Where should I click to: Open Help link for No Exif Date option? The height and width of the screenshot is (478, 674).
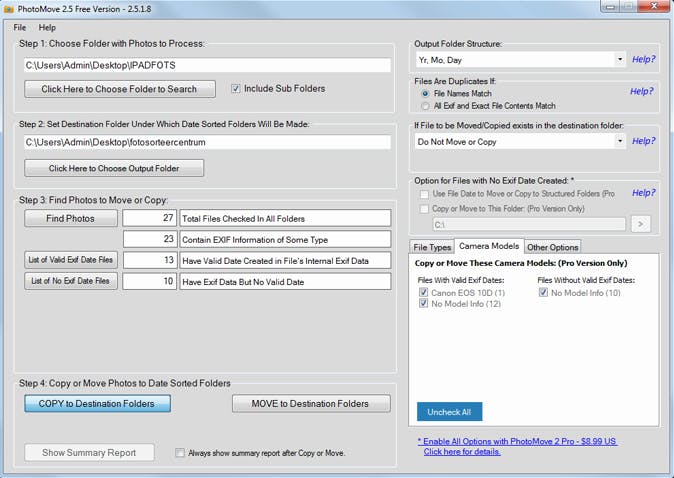pyautogui.click(x=643, y=193)
